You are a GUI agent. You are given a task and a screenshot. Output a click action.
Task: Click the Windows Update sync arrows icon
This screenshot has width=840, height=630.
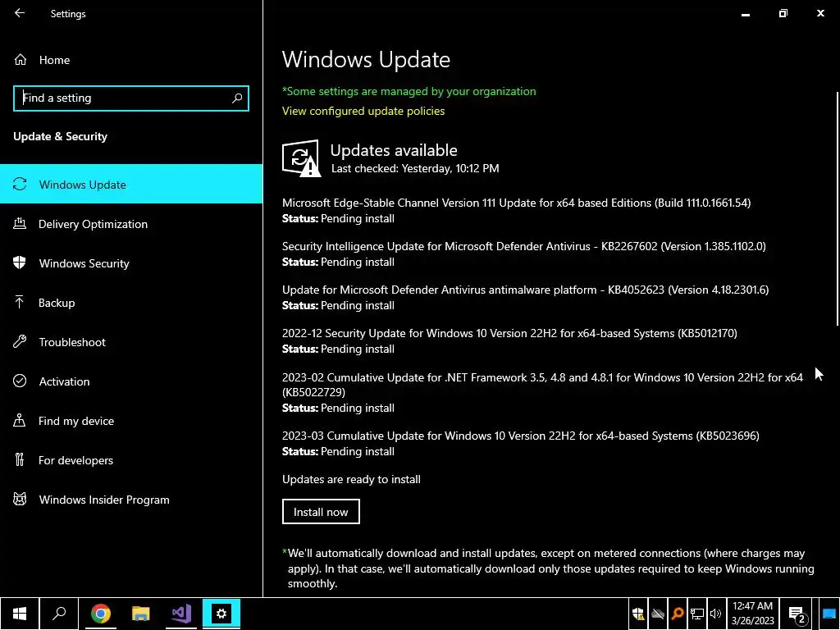click(x=20, y=185)
